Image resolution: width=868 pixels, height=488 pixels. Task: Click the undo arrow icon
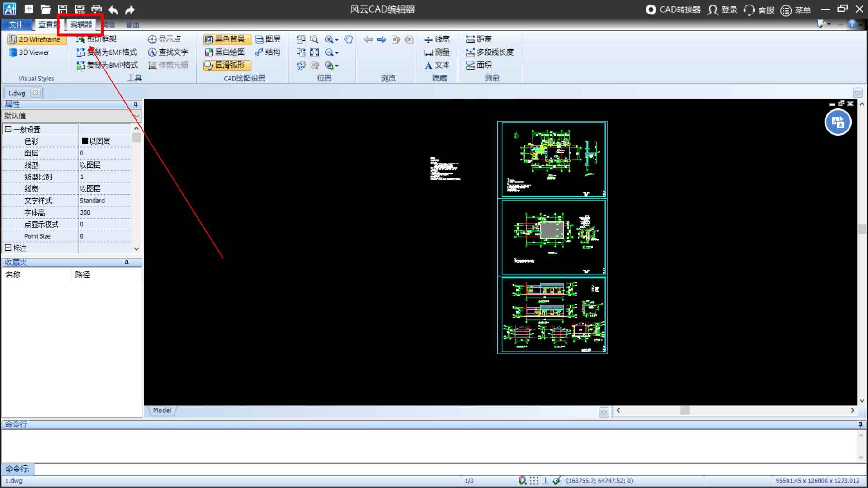coord(113,9)
